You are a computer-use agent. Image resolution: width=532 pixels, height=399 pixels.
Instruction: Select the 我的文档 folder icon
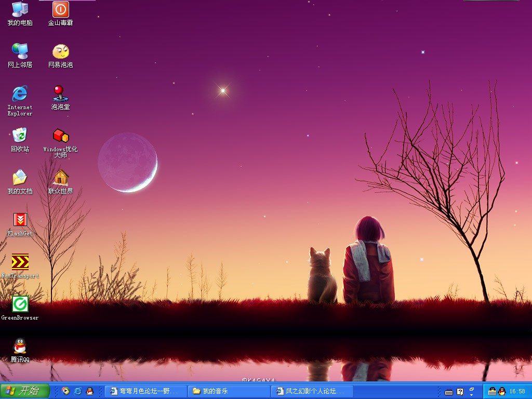(x=20, y=178)
